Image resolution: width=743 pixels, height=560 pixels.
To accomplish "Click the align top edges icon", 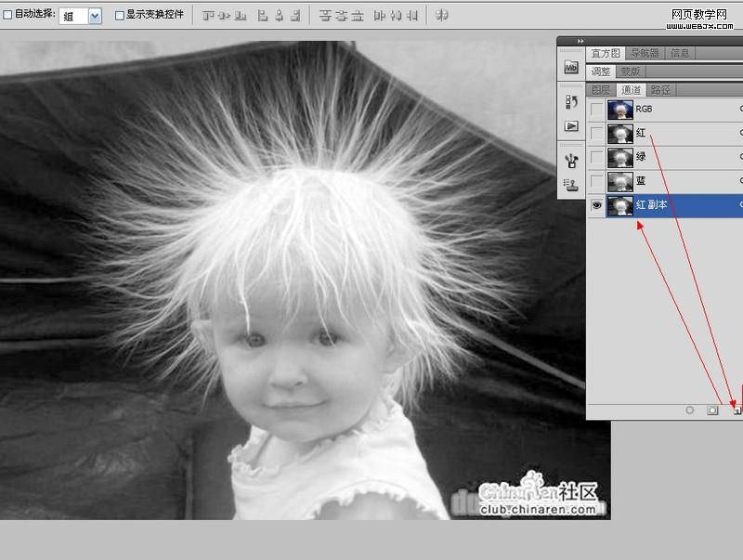I will (x=208, y=16).
